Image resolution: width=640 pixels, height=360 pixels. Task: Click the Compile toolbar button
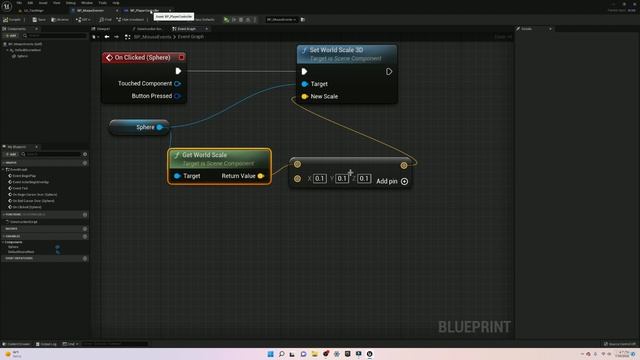point(12,20)
